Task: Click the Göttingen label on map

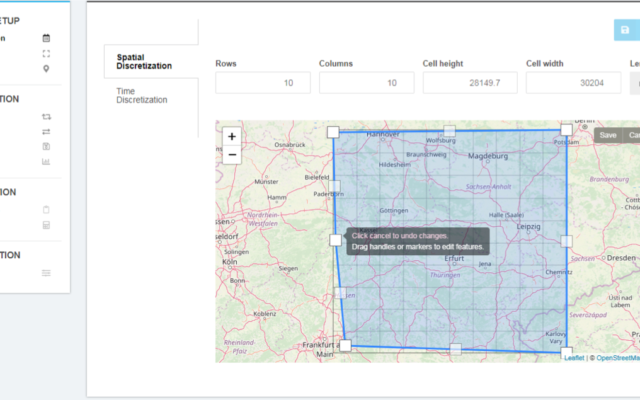Action: coord(394,211)
